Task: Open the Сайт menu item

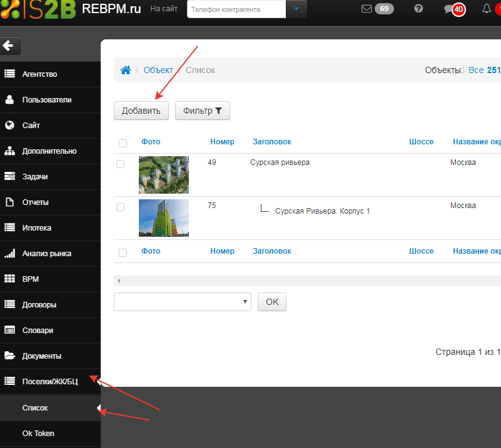Action: [50, 126]
